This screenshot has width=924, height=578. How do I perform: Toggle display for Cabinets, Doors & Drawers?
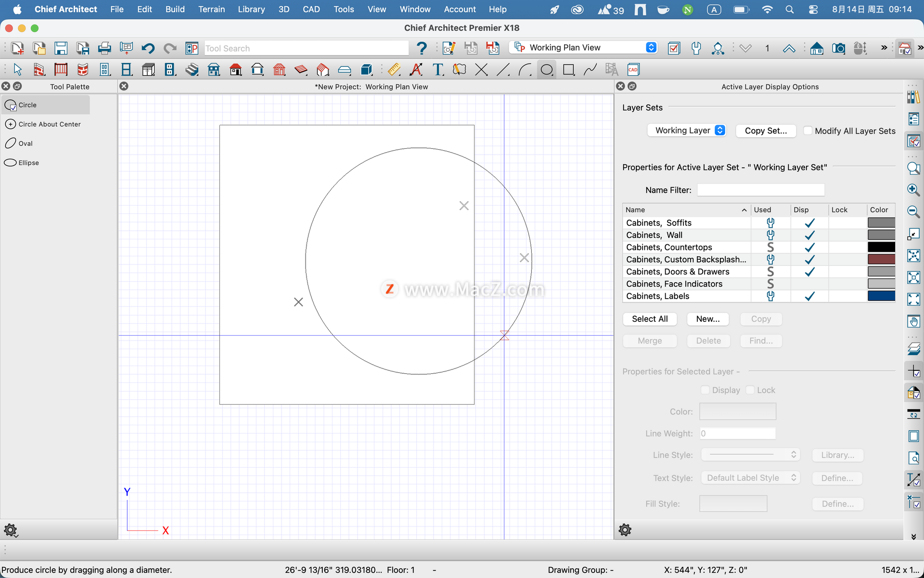[809, 272]
